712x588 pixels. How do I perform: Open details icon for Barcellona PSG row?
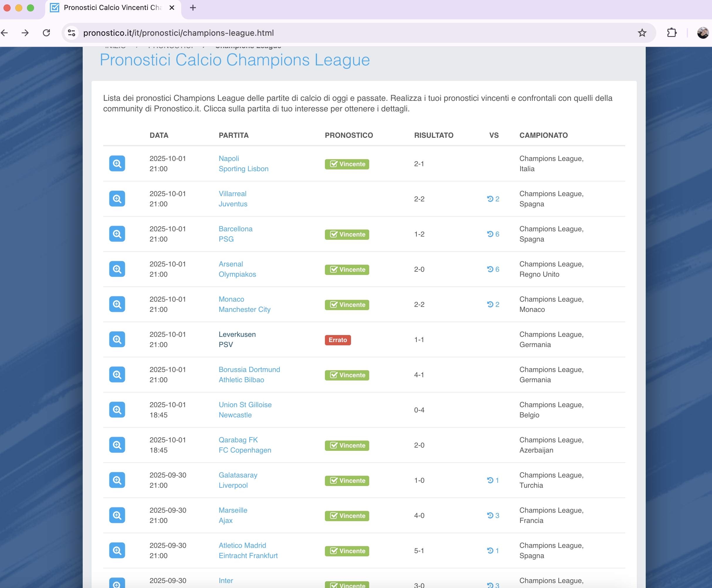click(x=117, y=234)
